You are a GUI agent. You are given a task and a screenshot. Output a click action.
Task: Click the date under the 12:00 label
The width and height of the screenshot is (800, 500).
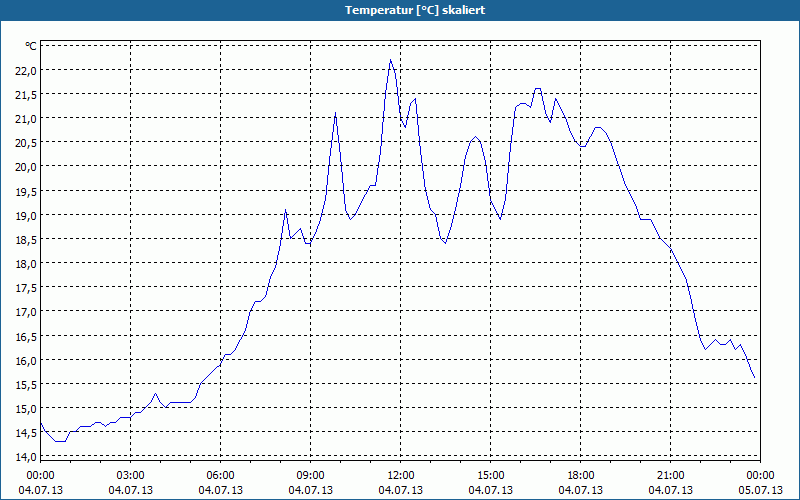[401, 490]
